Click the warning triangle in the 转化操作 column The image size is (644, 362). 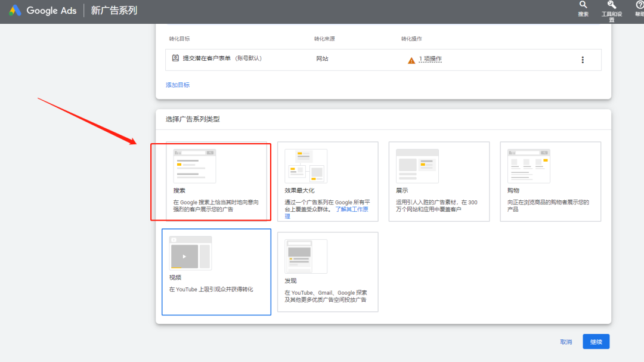tap(411, 60)
